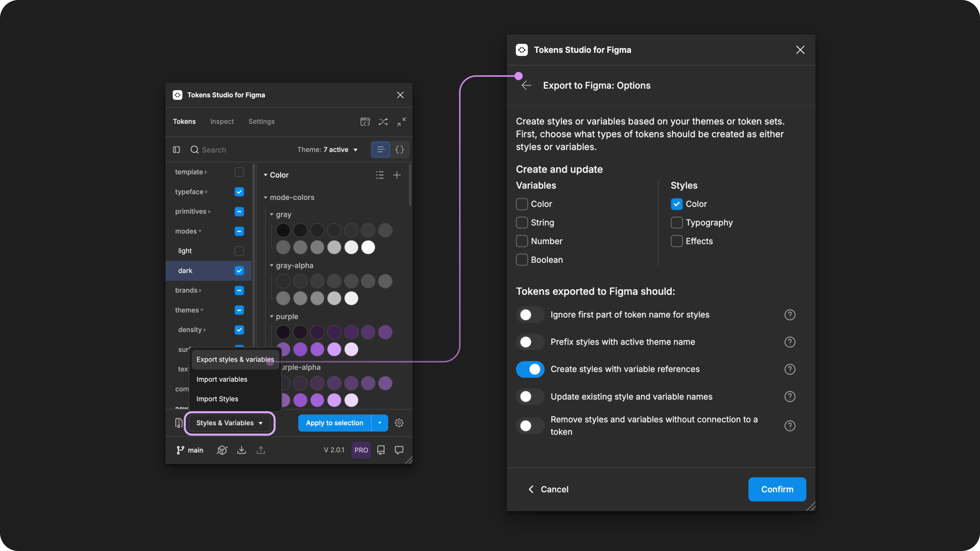Toggle Ignore first part of token name
This screenshot has height=551, width=980.
click(530, 315)
